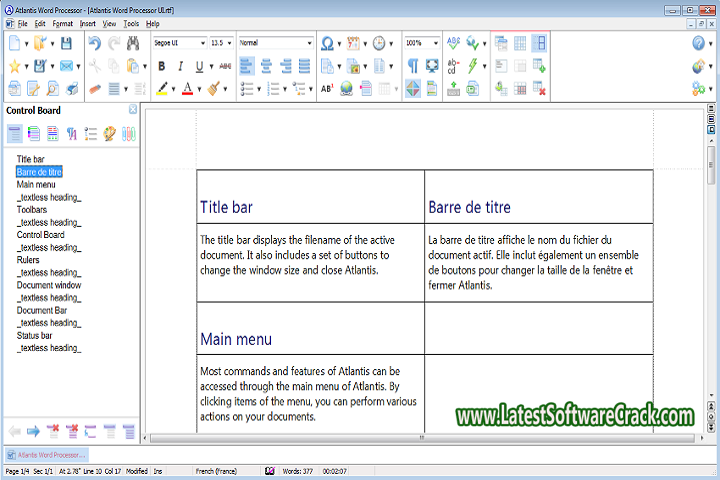Image resolution: width=720 pixels, height=480 pixels.
Task: Click the Hyphenation ab-cd icon
Action: [453, 66]
